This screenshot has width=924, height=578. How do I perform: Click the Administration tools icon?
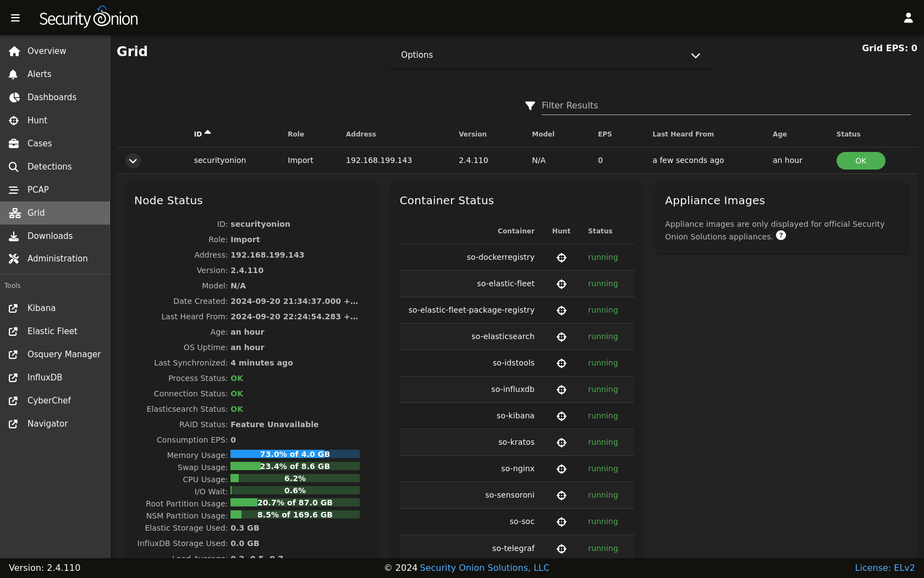click(x=14, y=259)
